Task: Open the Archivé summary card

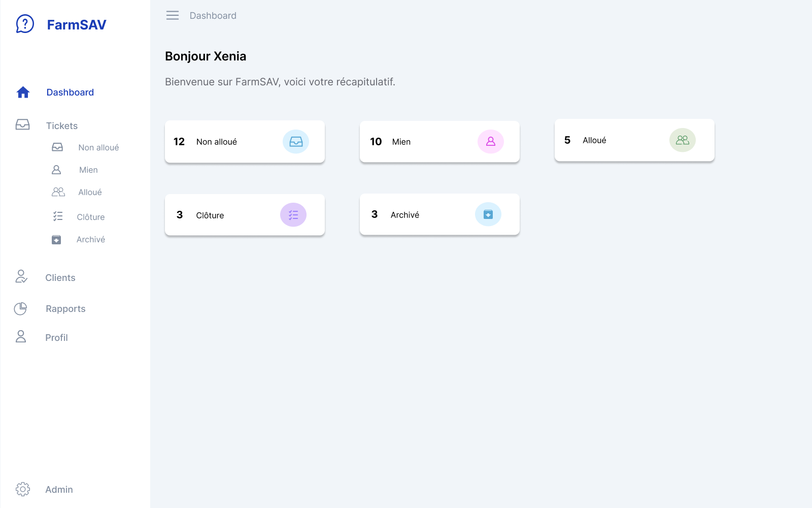Action: coord(439,214)
